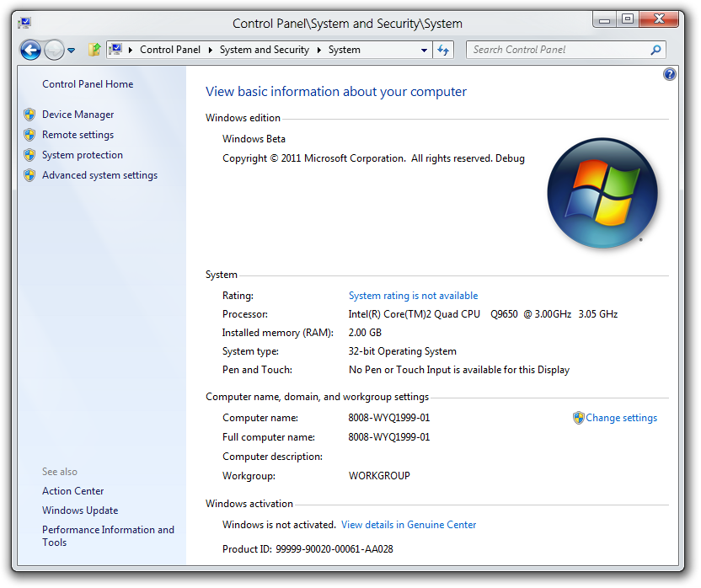Click the Up folder icon
701x588 pixels.
[x=94, y=50]
